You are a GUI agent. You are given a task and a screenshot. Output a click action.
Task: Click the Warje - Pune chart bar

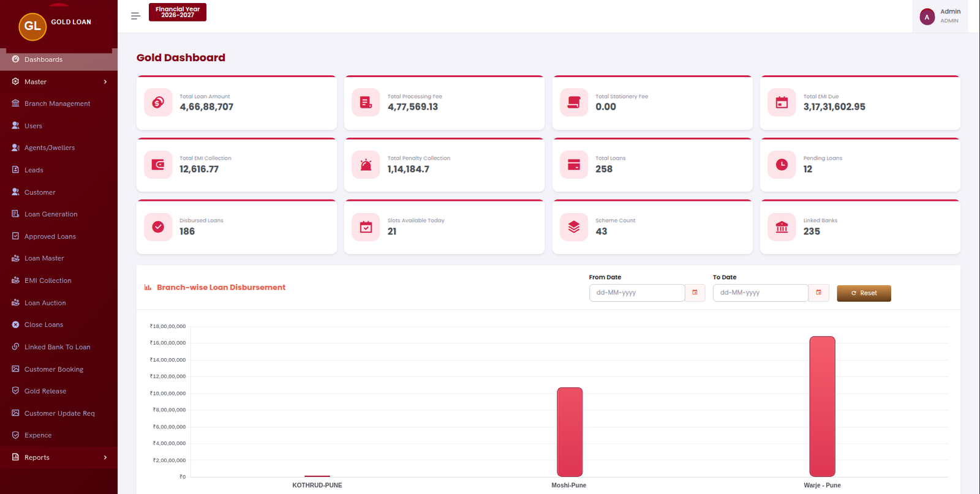822,406
